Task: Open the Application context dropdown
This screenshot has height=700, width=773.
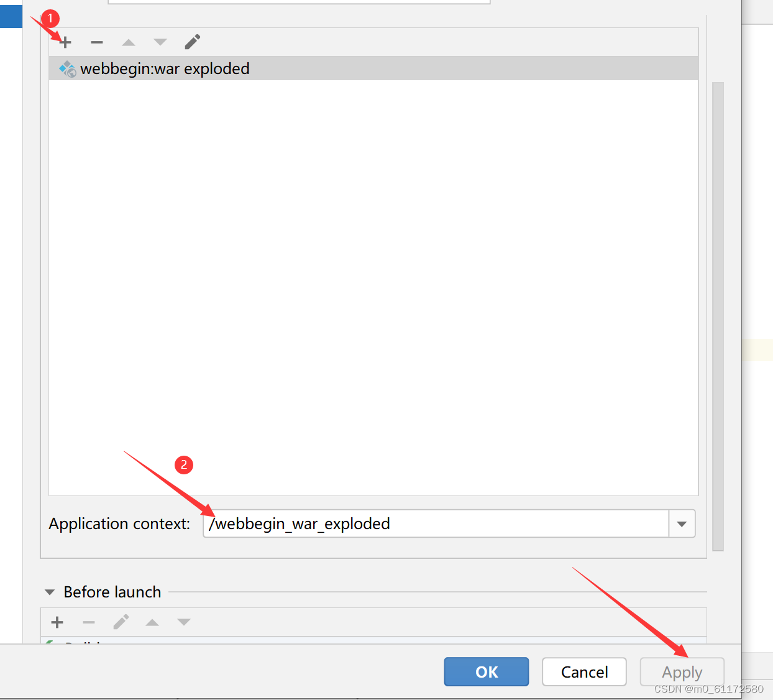Action: (682, 523)
